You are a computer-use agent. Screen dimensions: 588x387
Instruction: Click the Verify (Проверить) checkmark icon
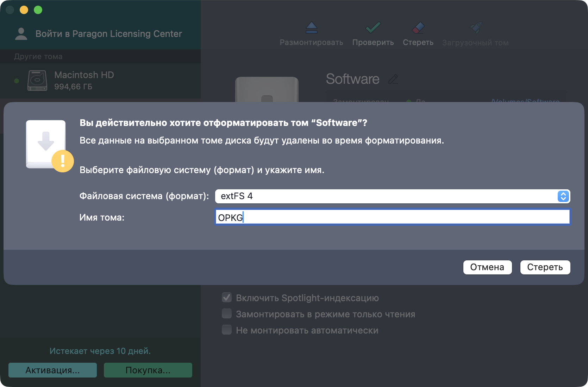pyautogui.click(x=373, y=27)
